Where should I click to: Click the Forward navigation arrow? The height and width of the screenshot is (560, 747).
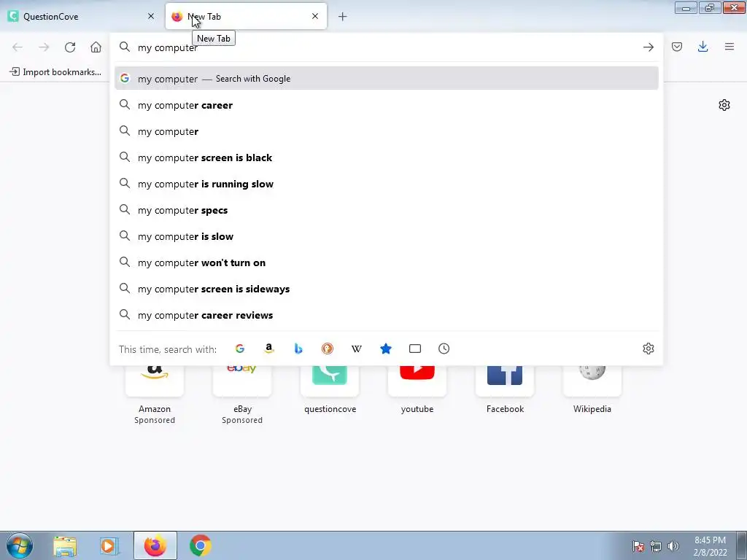44,47
